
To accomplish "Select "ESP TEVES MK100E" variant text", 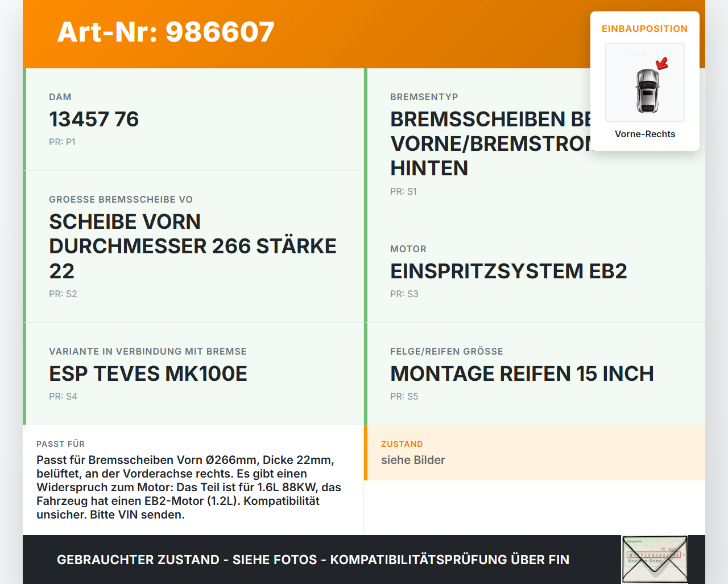I will (148, 374).
